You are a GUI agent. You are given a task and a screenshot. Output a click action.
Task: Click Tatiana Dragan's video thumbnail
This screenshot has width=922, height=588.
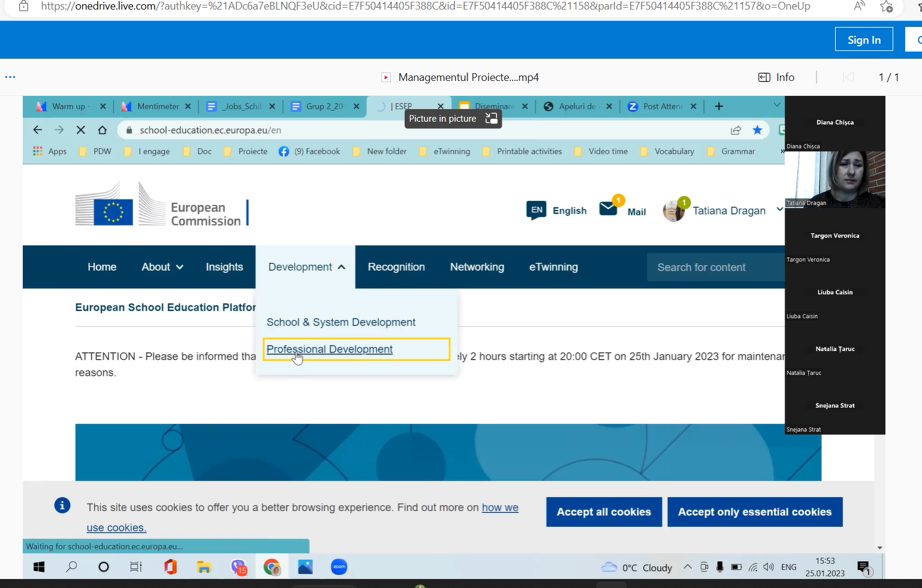coord(835,180)
